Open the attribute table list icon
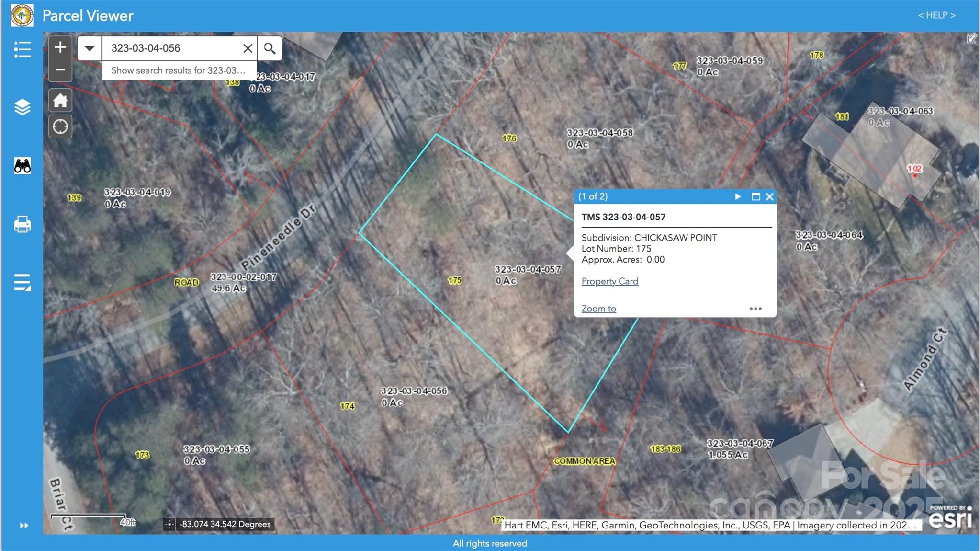This screenshot has height=551, width=980. [22, 282]
